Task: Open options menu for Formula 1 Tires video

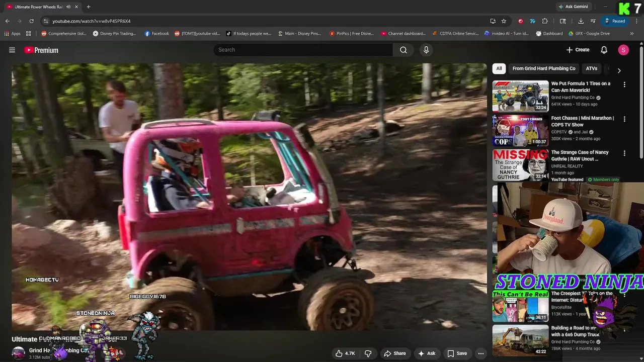Action: click(624, 85)
